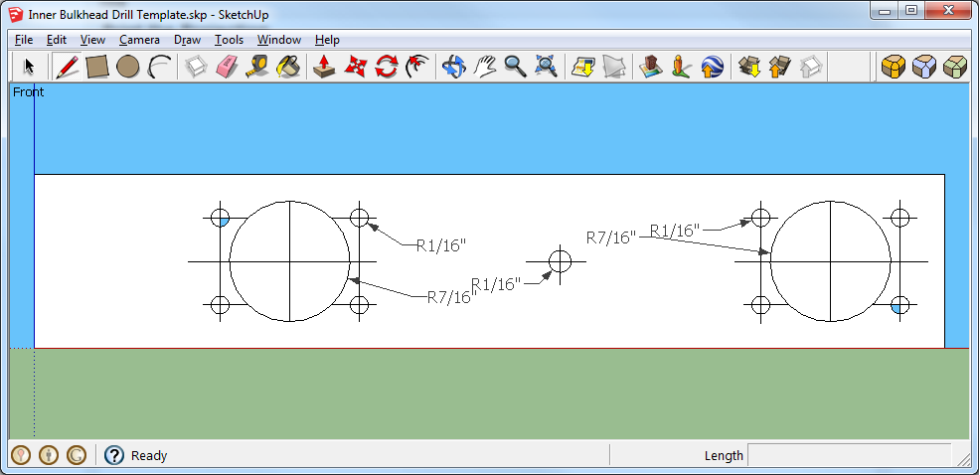Choose the Tape Measure tool

pos(257,67)
